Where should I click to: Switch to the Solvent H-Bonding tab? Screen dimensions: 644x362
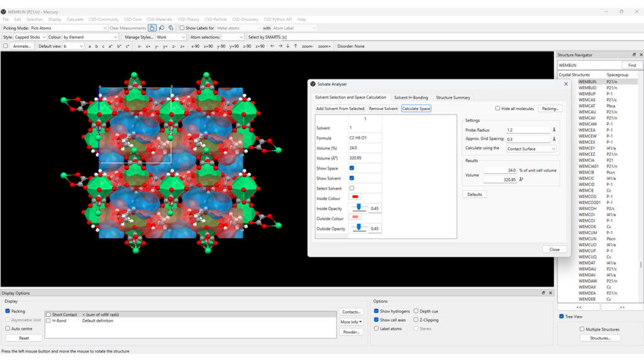click(411, 97)
